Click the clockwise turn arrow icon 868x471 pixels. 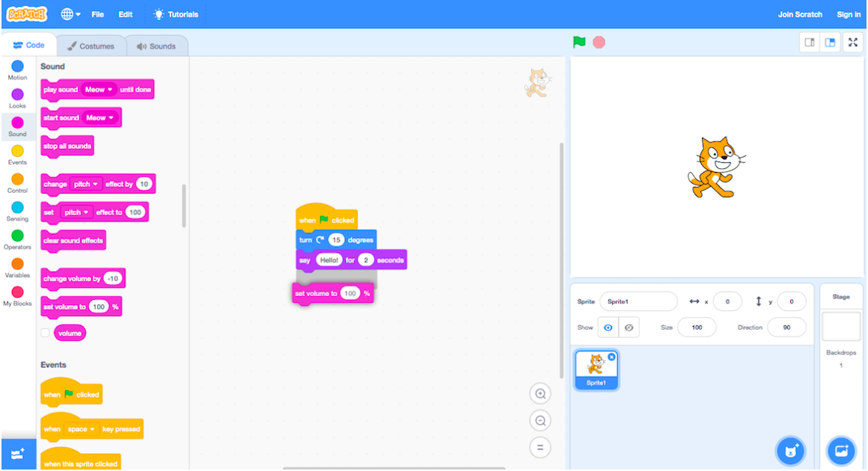[320, 240]
